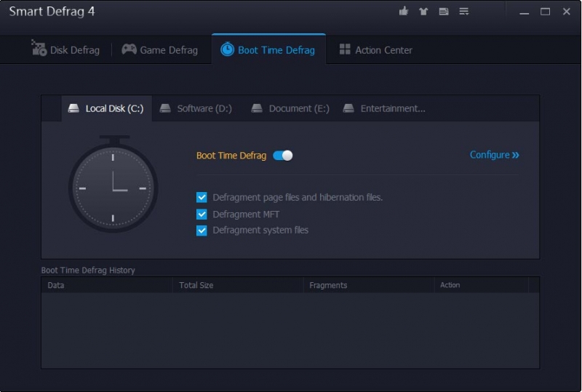The width and height of the screenshot is (582, 392).
Task: Click the Configure double chevron arrows
Action: pos(515,155)
